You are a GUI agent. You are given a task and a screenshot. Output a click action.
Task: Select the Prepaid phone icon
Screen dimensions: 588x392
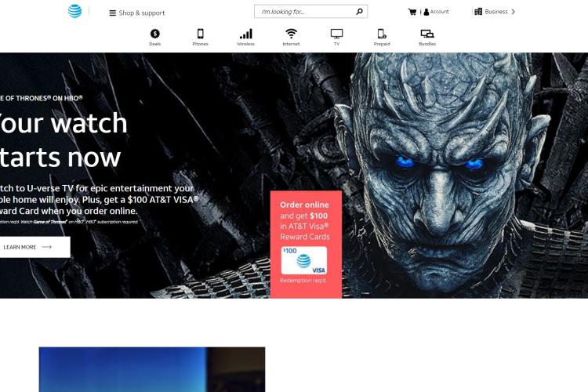(x=382, y=34)
